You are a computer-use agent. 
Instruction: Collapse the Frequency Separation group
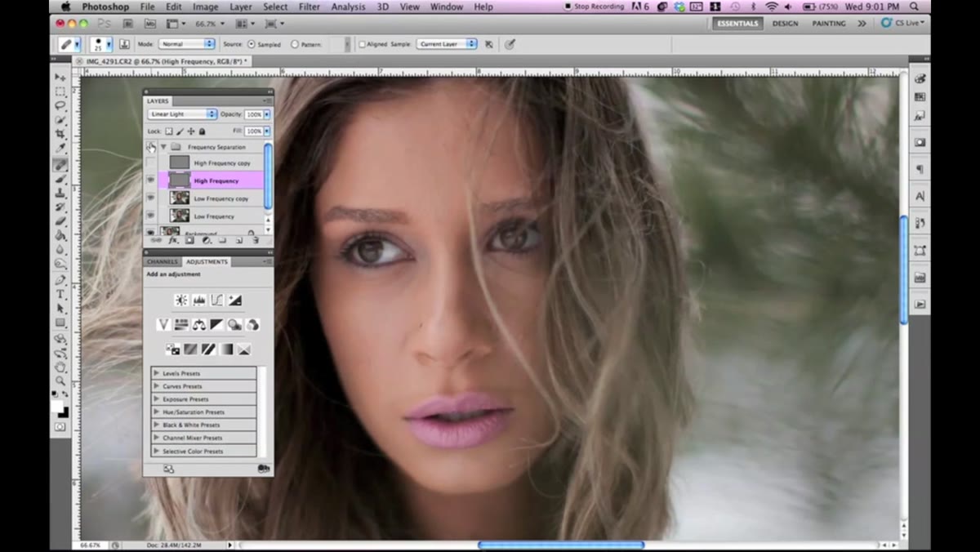pos(163,147)
